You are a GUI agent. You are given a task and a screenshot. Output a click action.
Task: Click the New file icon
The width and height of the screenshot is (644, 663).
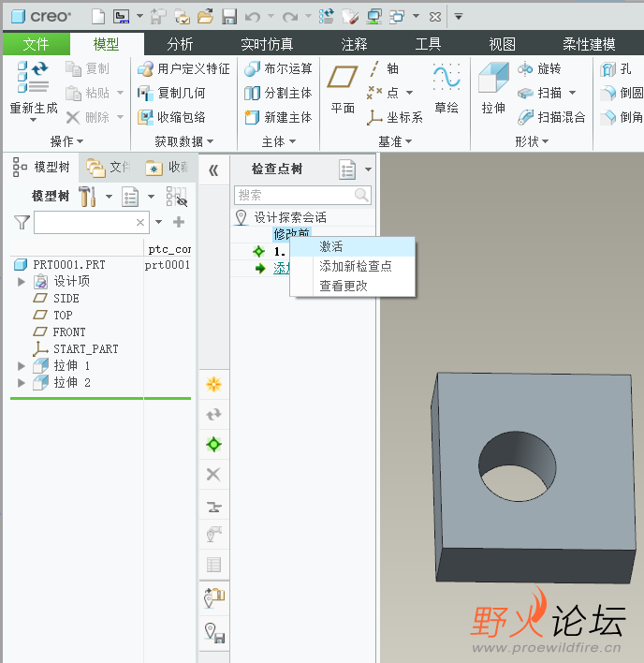click(98, 17)
